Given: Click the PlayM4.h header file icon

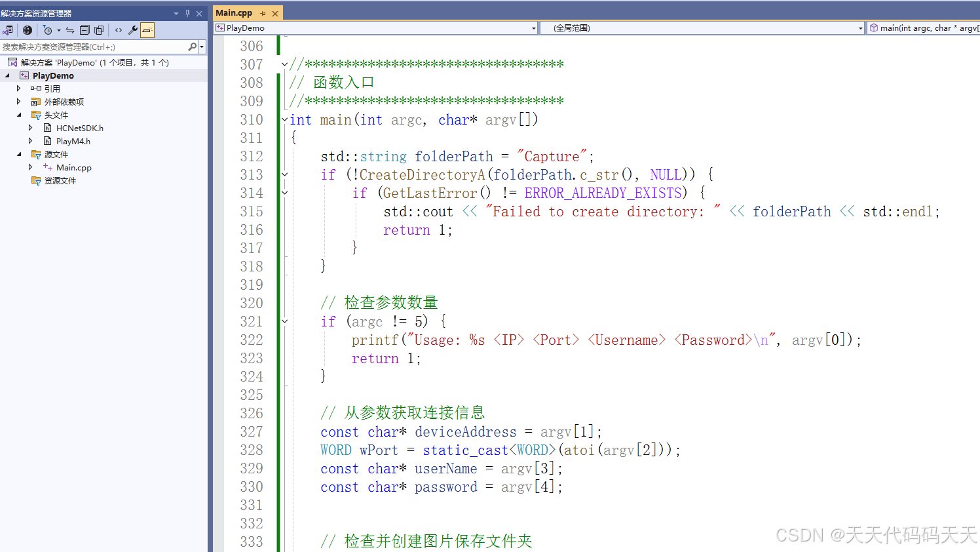Looking at the screenshot, I should (x=47, y=141).
